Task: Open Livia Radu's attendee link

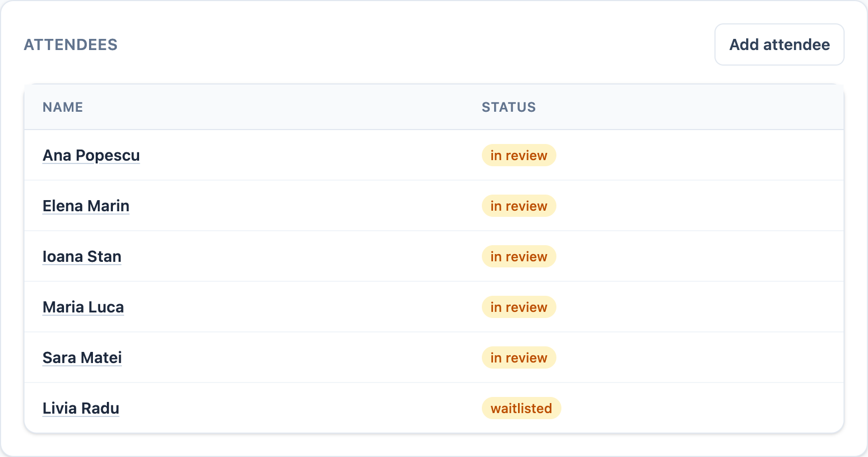Action: point(81,409)
